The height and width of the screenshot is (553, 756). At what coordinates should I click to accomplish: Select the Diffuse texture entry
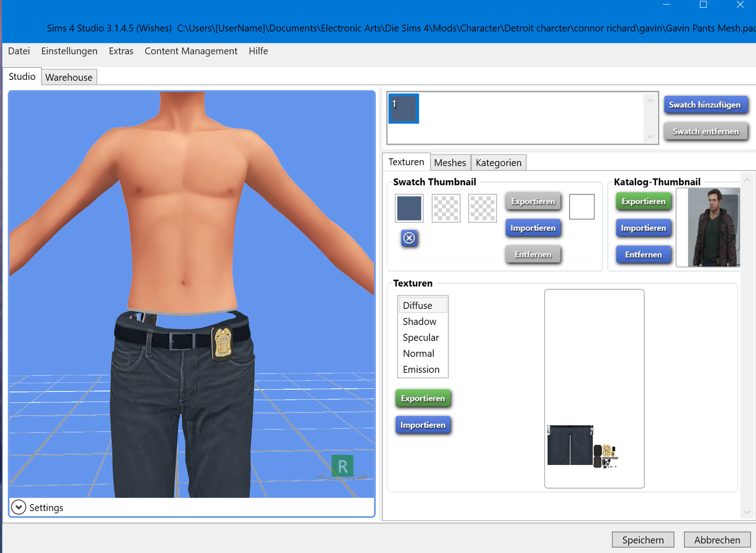tap(423, 305)
